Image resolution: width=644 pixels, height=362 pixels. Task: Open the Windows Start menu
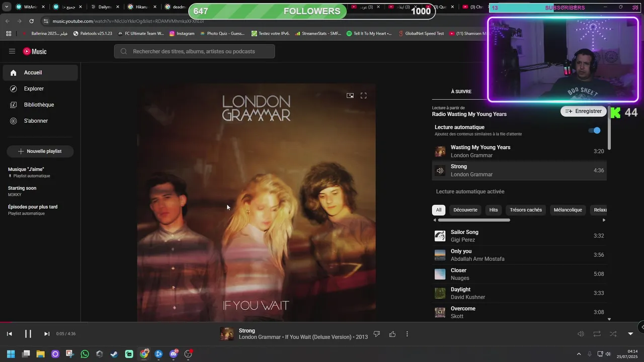11,354
